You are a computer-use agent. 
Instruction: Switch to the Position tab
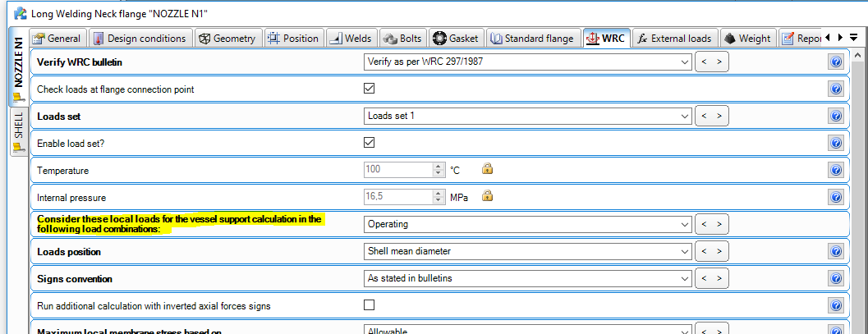click(293, 38)
